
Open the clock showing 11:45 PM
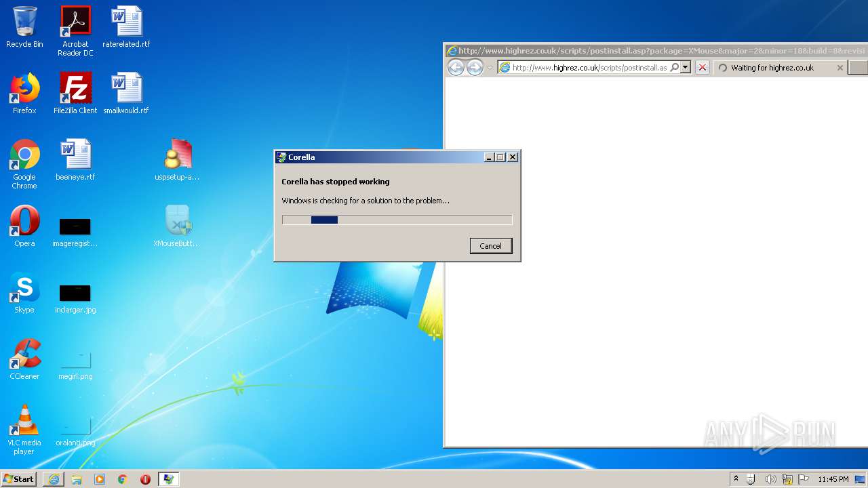click(x=833, y=479)
